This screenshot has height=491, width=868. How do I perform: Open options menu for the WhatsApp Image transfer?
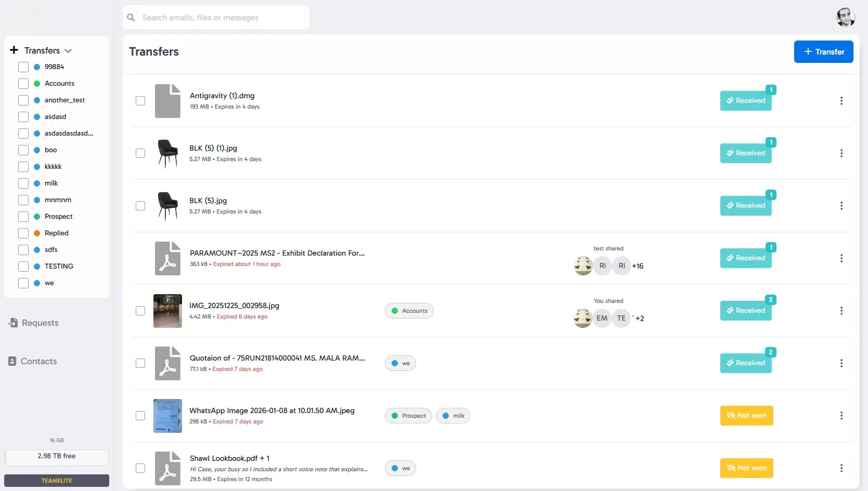click(x=841, y=416)
